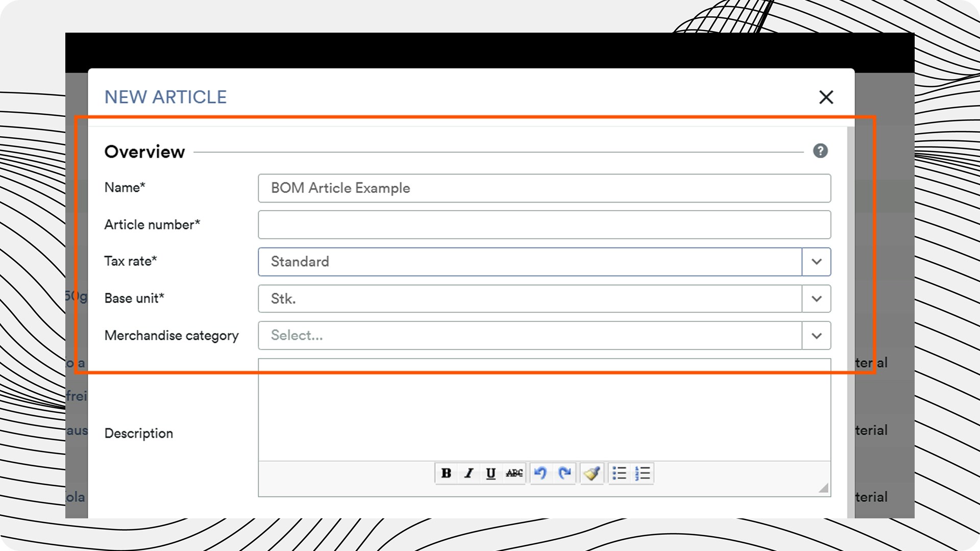Toggle italic formatting in Description editor
The height and width of the screenshot is (551, 980).
(469, 473)
